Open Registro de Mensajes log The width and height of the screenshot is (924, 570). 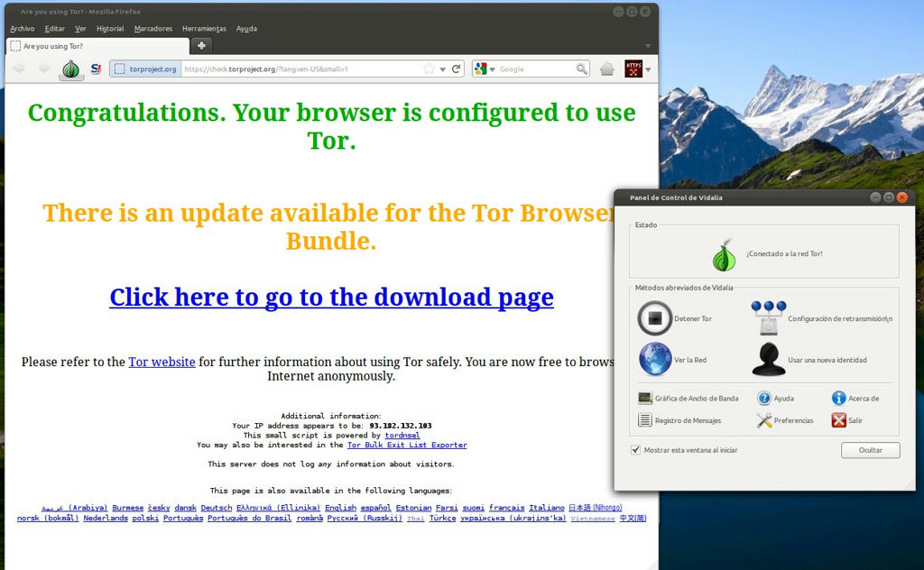pos(645,420)
